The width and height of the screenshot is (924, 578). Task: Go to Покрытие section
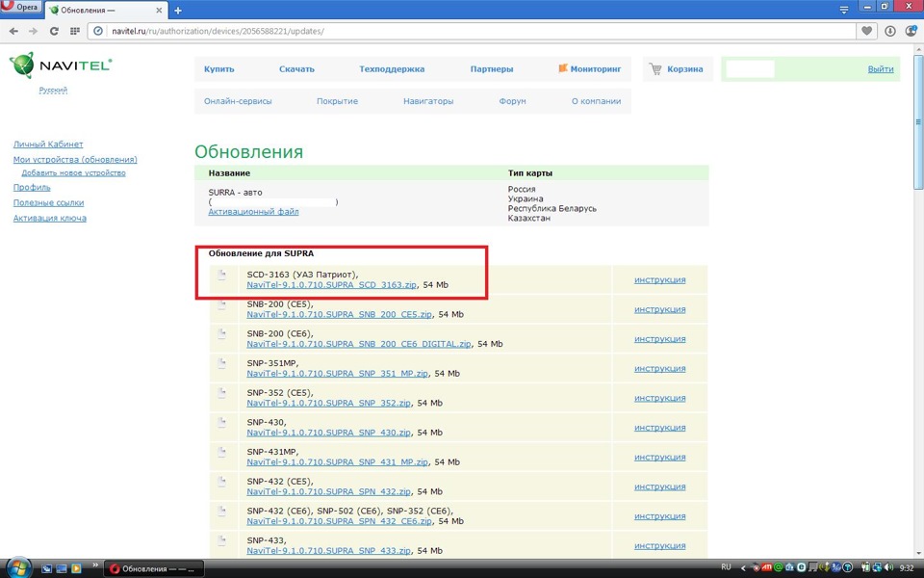point(337,101)
